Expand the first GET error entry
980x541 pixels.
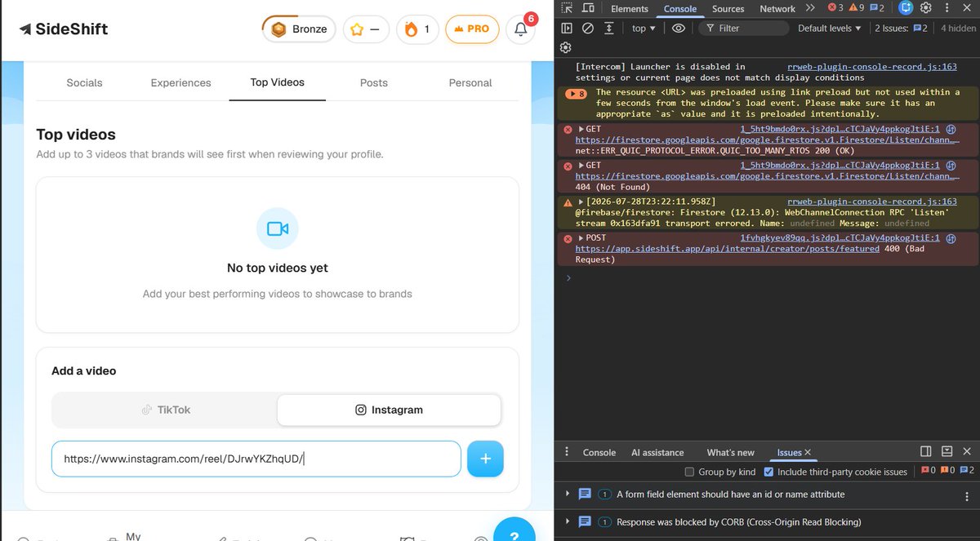click(x=581, y=129)
